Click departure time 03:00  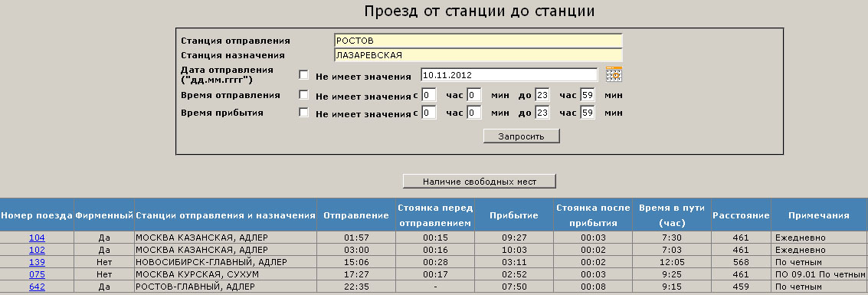click(356, 250)
